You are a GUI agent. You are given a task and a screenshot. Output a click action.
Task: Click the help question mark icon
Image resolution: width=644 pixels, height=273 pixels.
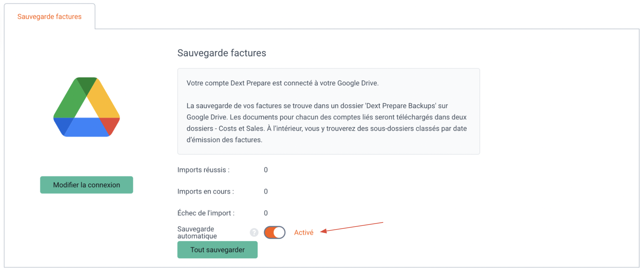point(254,232)
